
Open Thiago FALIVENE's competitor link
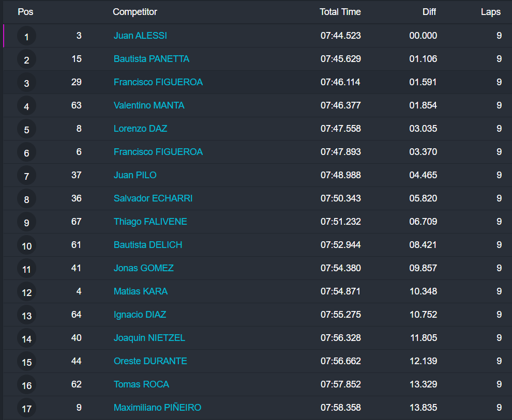150,222
